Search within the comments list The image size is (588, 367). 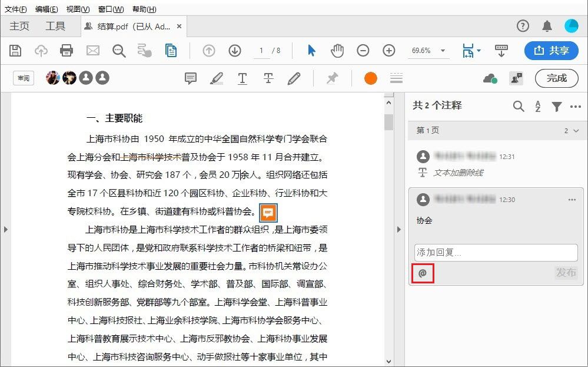pos(519,107)
